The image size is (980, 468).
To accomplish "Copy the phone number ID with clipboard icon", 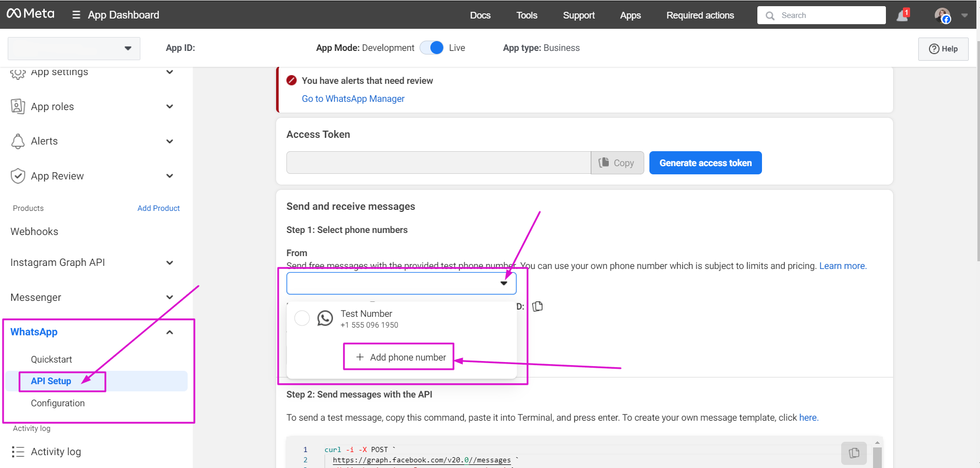I will 537,307.
